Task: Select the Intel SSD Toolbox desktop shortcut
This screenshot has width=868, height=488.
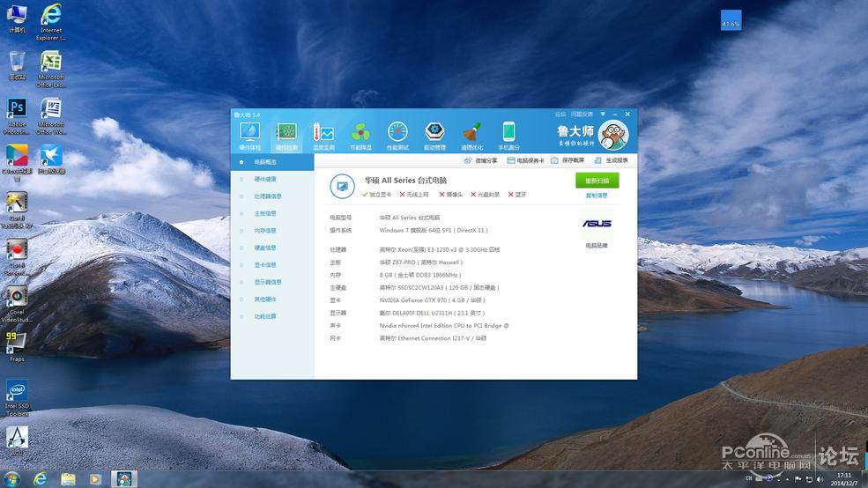Action: click(x=17, y=398)
